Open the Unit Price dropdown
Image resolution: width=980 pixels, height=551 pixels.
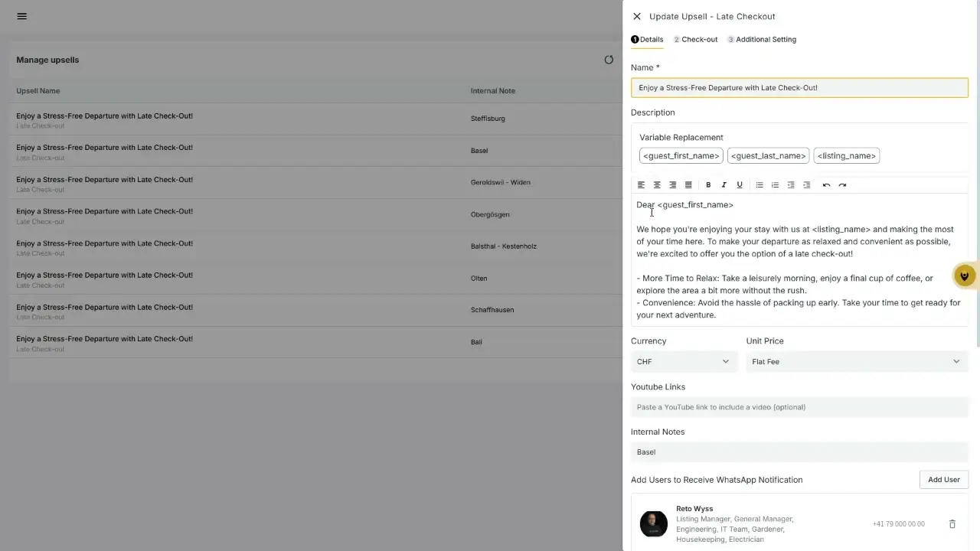click(857, 362)
